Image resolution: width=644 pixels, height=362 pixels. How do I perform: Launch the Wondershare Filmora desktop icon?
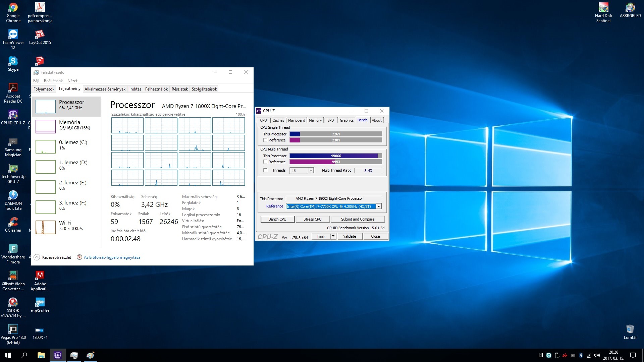point(13,254)
